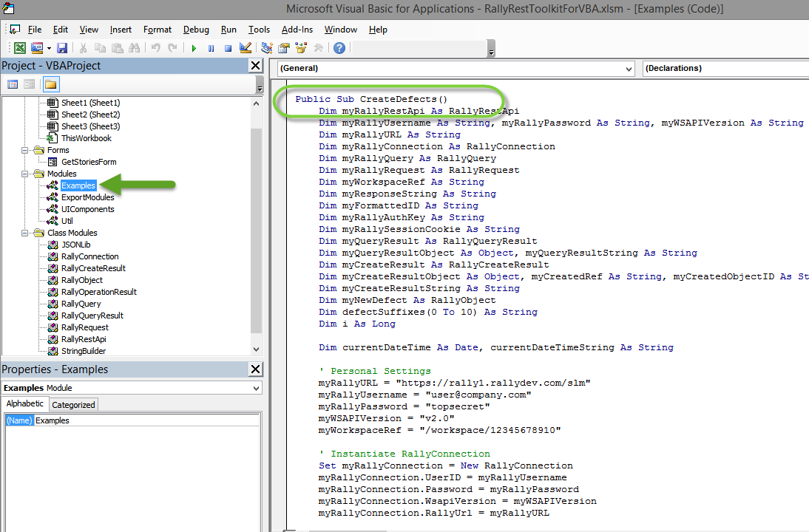This screenshot has height=532, width=809.
Task: Run the macro with the green play icon
Action: point(194,48)
